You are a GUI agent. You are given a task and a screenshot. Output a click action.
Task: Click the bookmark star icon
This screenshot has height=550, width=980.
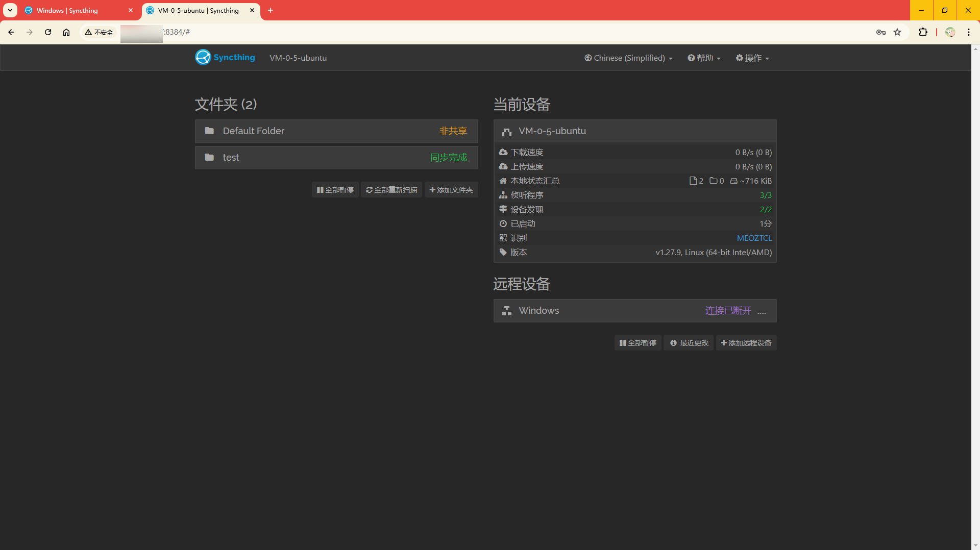point(897,32)
